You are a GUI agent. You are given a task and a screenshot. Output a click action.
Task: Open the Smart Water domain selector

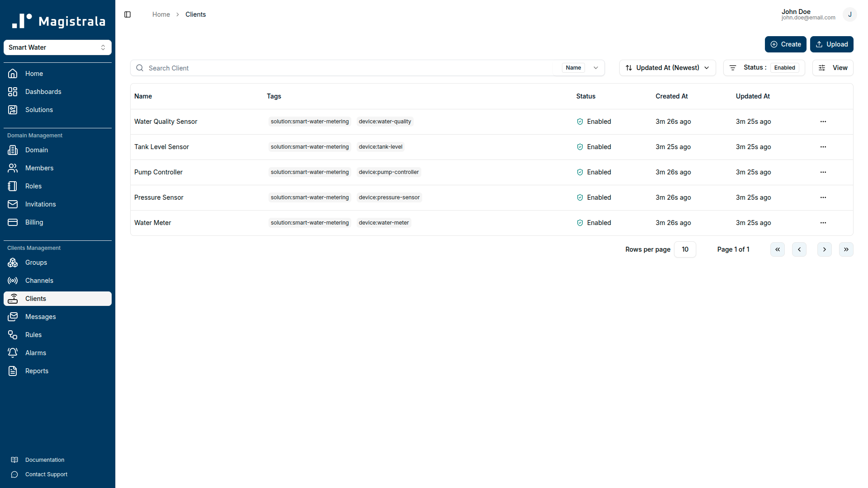[57, 47]
